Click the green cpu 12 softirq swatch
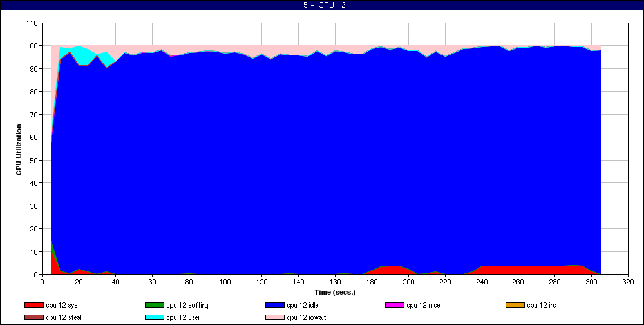 coord(154,305)
